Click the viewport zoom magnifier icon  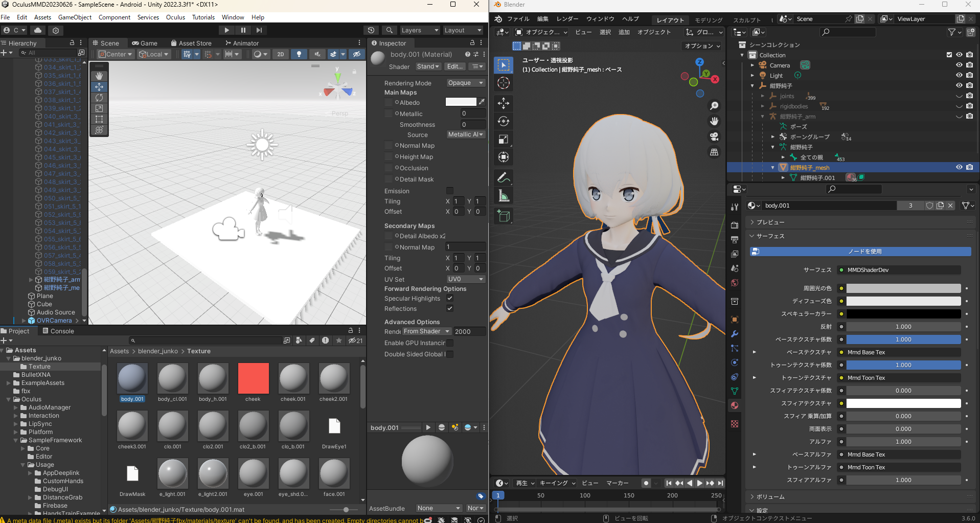714,105
